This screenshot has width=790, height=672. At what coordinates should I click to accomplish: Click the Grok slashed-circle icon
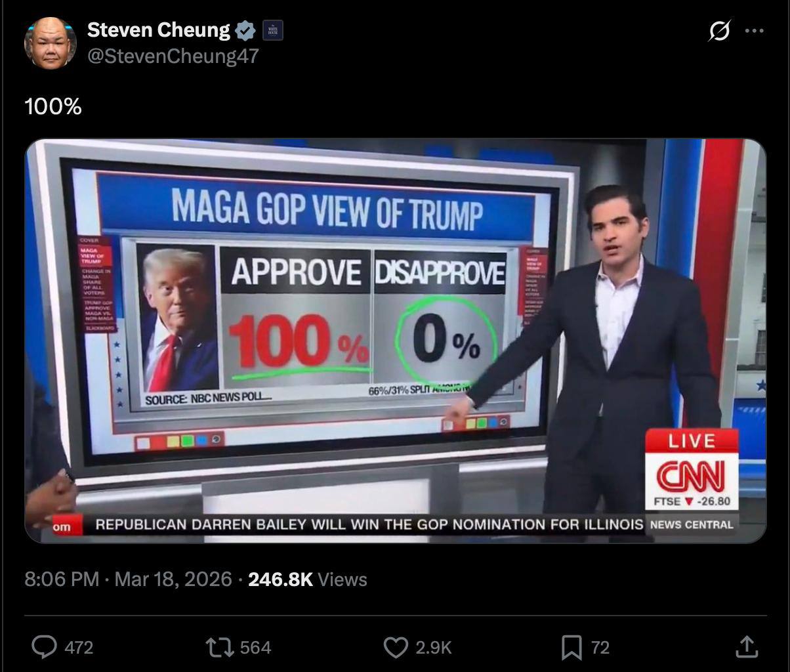click(x=720, y=31)
